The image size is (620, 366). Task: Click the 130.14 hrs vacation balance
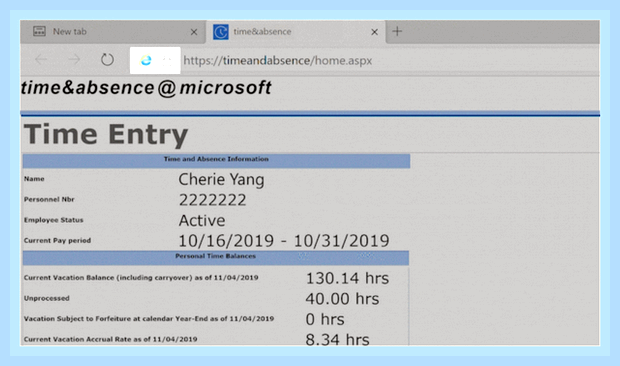coord(348,278)
